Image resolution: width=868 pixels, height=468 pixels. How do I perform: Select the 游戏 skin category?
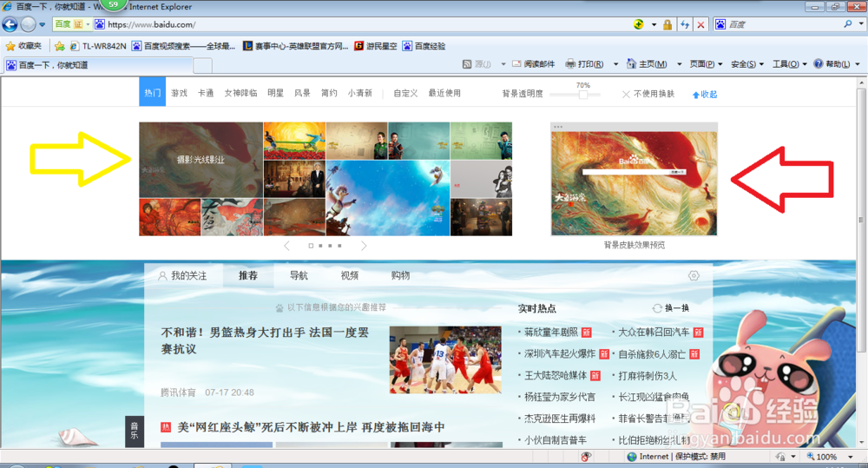[179, 93]
